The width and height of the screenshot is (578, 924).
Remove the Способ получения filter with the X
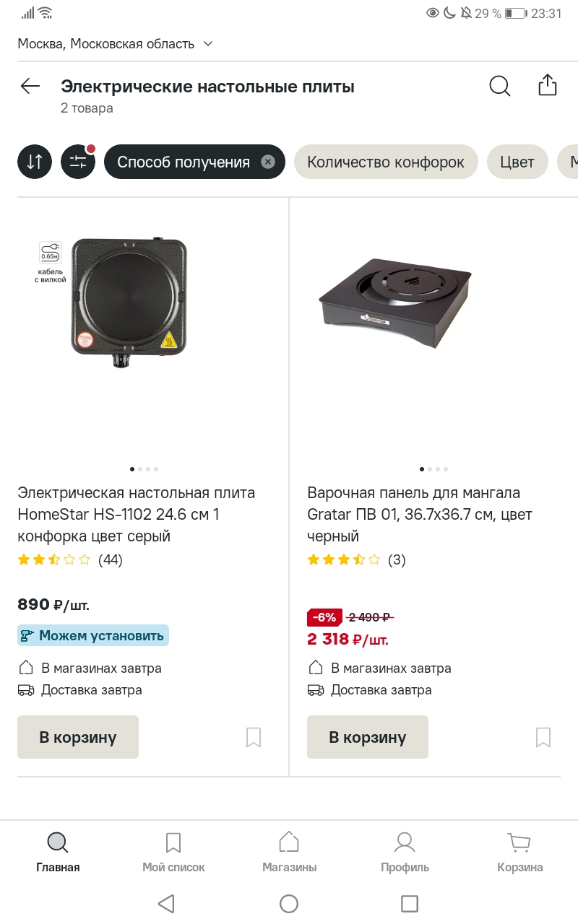point(268,162)
